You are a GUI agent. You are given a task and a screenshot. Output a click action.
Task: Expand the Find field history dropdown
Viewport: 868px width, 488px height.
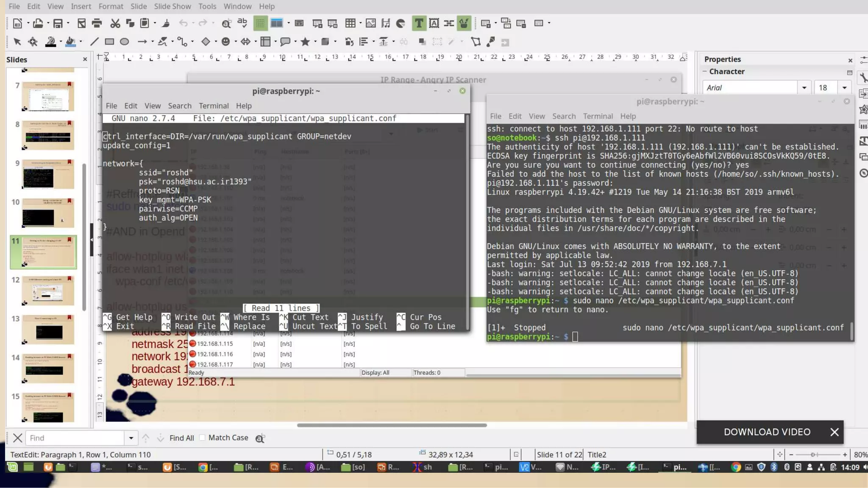pyautogui.click(x=131, y=438)
